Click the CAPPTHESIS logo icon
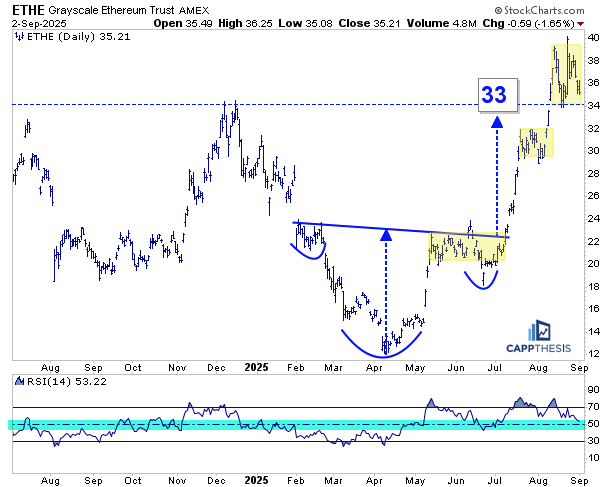This screenshot has width=607, height=487. [543, 332]
